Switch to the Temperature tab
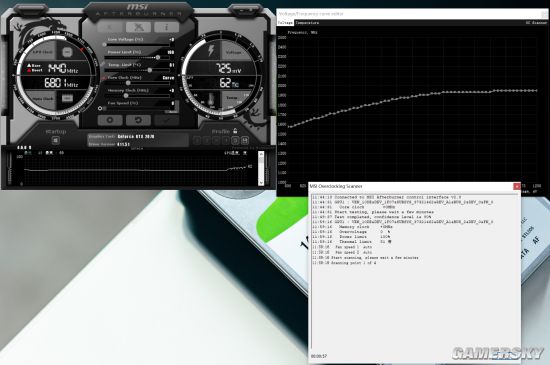The height and width of the screenshot is (365, 550). click(307, 23)
